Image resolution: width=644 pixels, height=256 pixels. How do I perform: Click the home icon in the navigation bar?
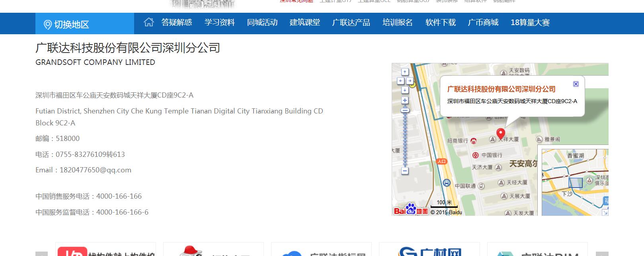[149, 22]
